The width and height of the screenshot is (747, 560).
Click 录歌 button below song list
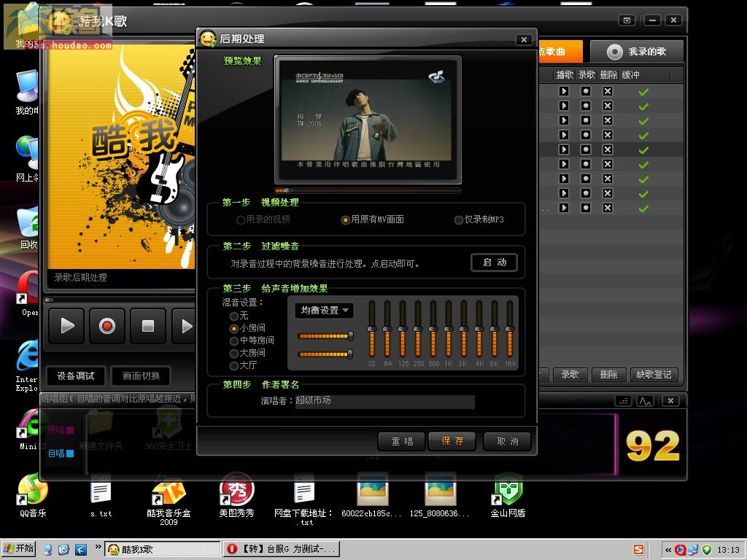point(570,375)
